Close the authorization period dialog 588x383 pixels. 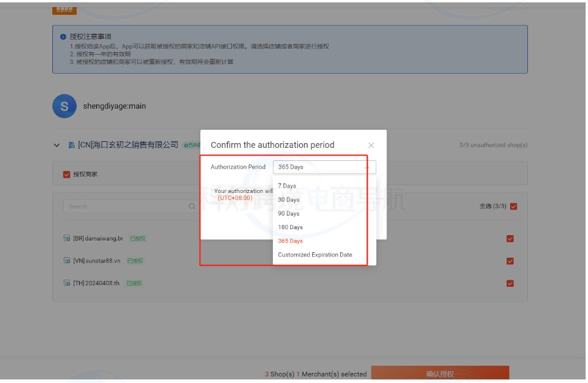pos(371,145)
